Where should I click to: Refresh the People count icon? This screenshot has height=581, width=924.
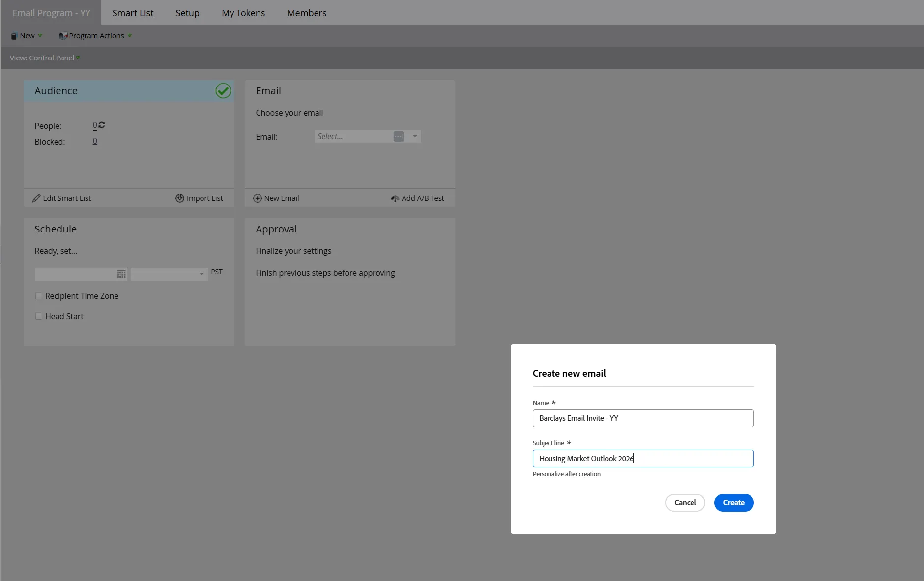tap(102, 125)
